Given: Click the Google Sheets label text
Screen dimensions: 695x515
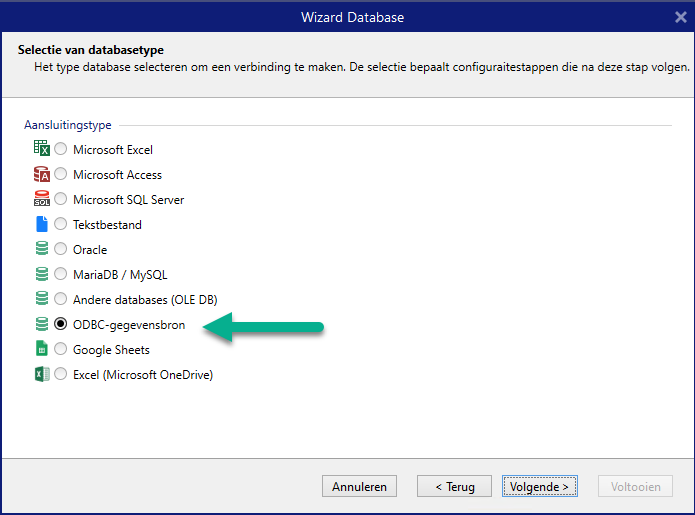Looking at the screenshot, I should tap(111, 350).
